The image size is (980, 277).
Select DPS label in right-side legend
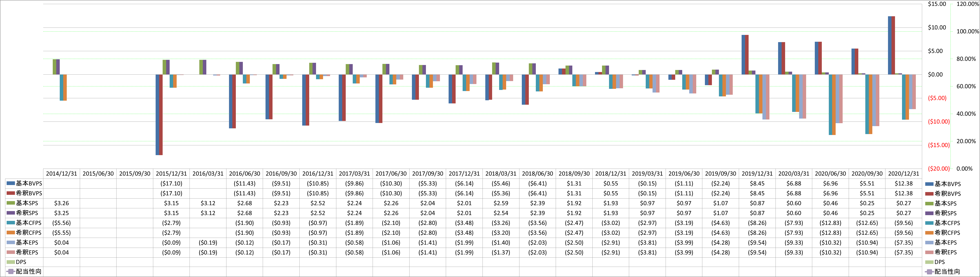tap(940, 262)
